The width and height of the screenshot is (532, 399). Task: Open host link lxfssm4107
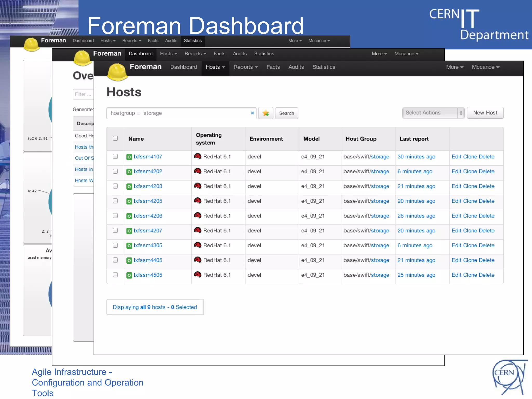[x=148, y=157]
